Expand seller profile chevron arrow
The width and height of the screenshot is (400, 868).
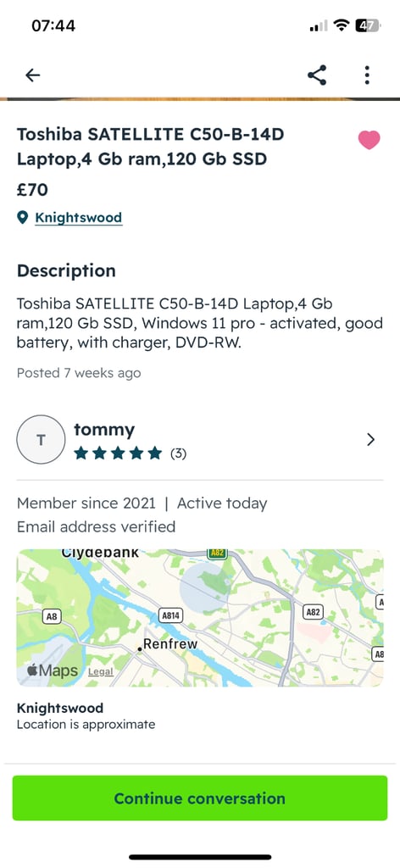(x=370, y=440)
